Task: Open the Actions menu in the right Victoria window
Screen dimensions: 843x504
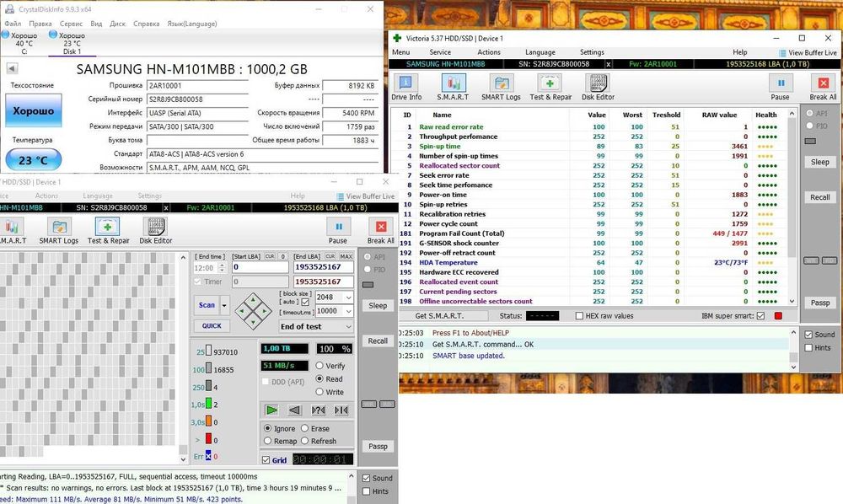Action: [489, 52]
